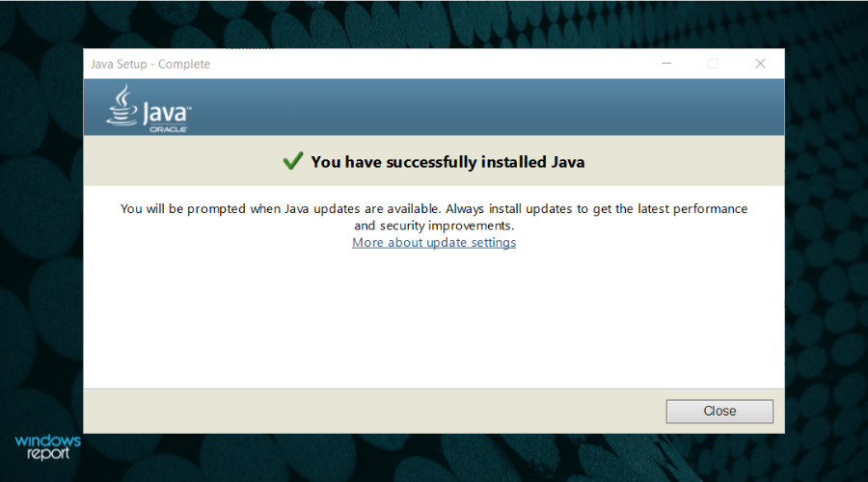The image size is (868, 482).
Task: Click the green success checkmark icon
Action: coord(293,161)
